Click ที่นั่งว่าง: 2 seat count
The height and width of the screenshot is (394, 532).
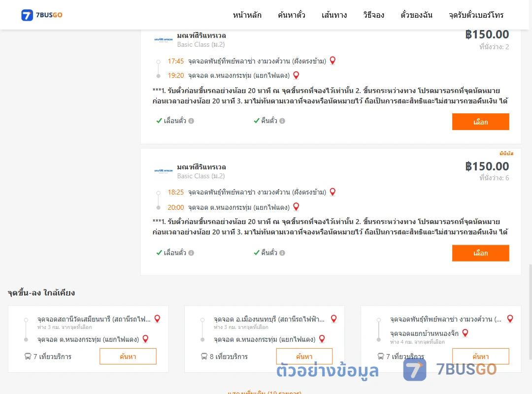point(494,47)
